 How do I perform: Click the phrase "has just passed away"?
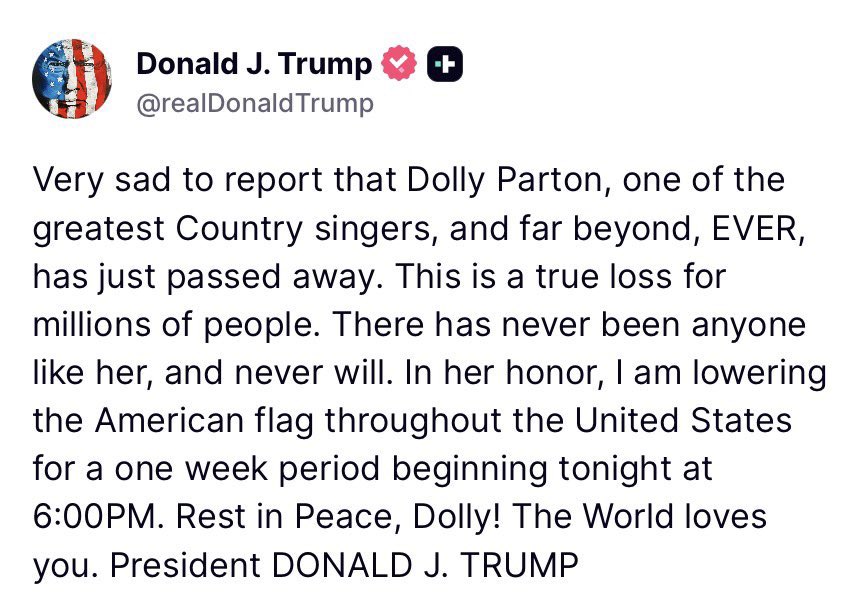click(203, 276)
